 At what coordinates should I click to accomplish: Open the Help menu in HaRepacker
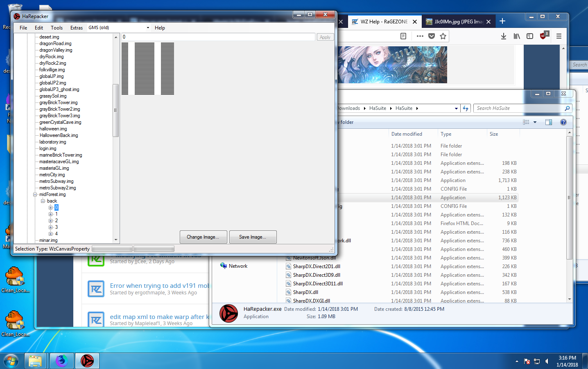(160, 28)
